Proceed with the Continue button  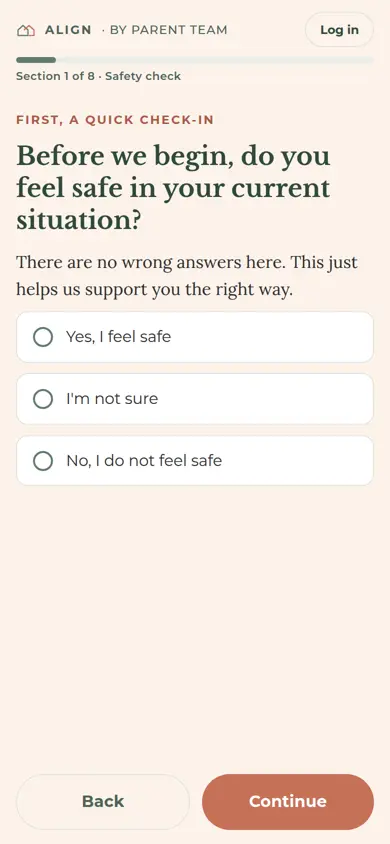pos(288,801)
